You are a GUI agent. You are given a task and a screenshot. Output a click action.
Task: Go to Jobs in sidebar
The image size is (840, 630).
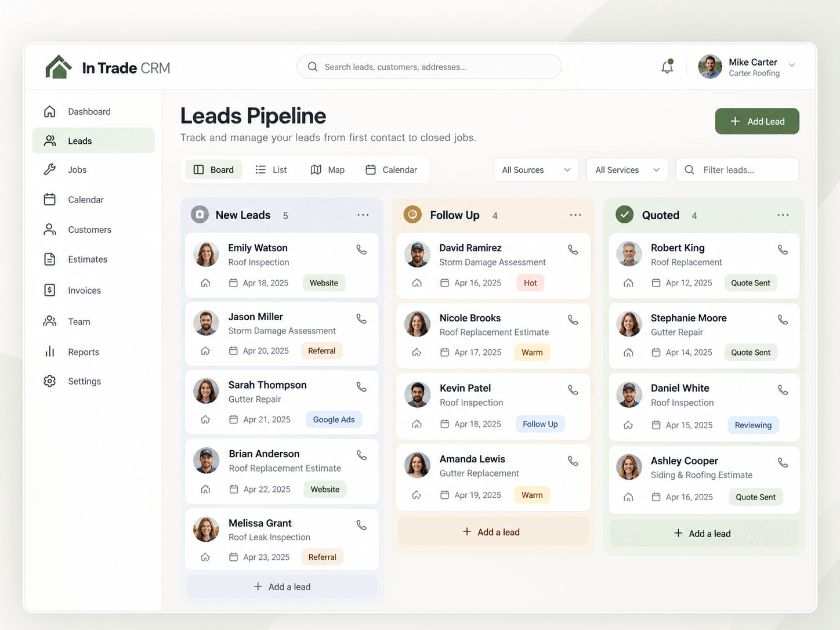point(93,169)
